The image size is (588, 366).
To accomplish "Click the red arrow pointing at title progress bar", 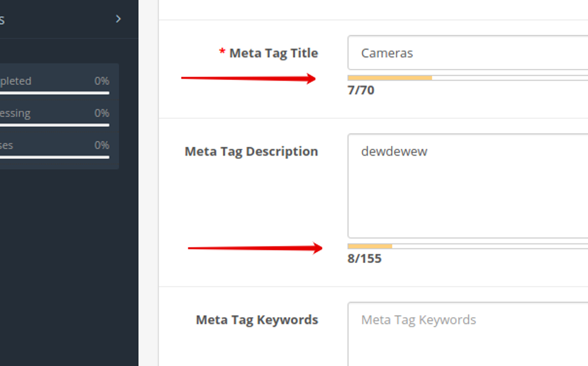I will point(248,79).
